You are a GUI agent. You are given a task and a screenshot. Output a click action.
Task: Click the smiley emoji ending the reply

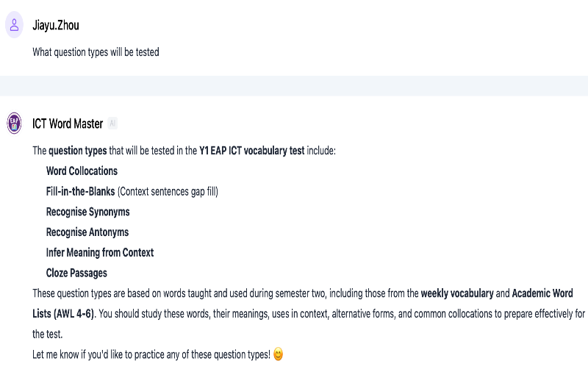[x=278, y=354]
